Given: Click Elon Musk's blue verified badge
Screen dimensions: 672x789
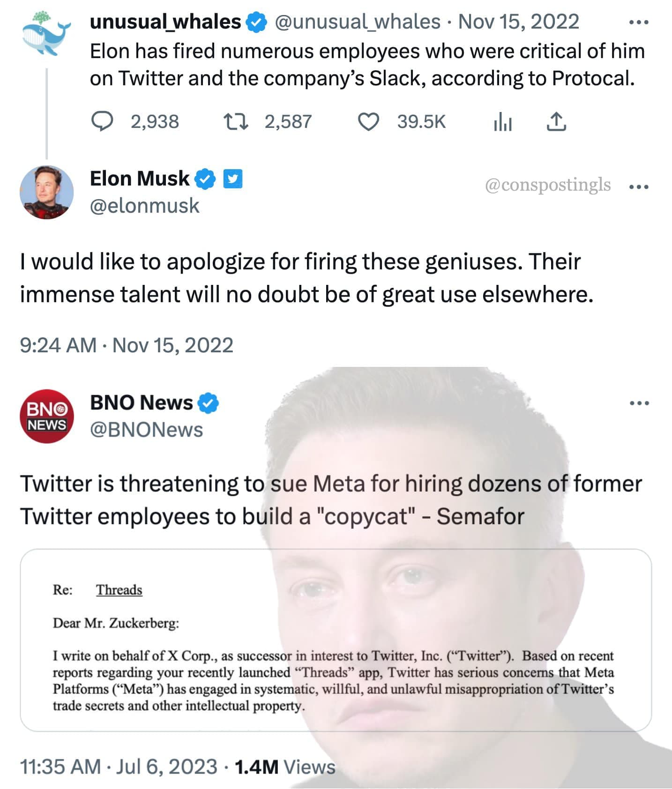Looking at the screenshot, I should (205, 179).
